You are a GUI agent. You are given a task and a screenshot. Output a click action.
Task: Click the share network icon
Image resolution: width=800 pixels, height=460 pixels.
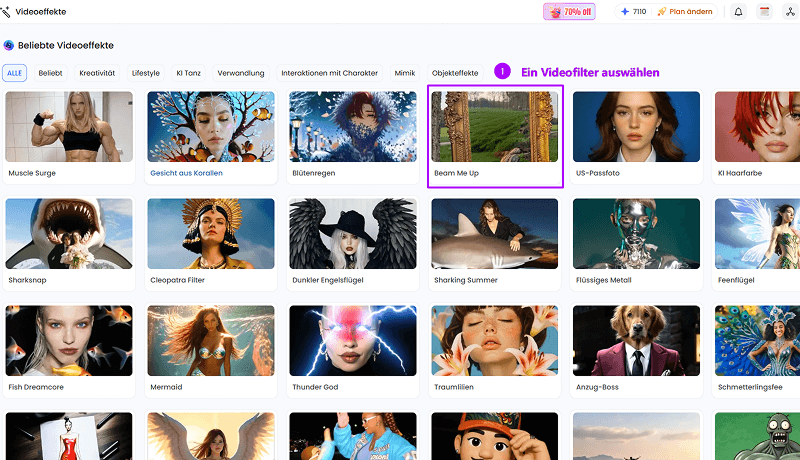click(790, 12)
